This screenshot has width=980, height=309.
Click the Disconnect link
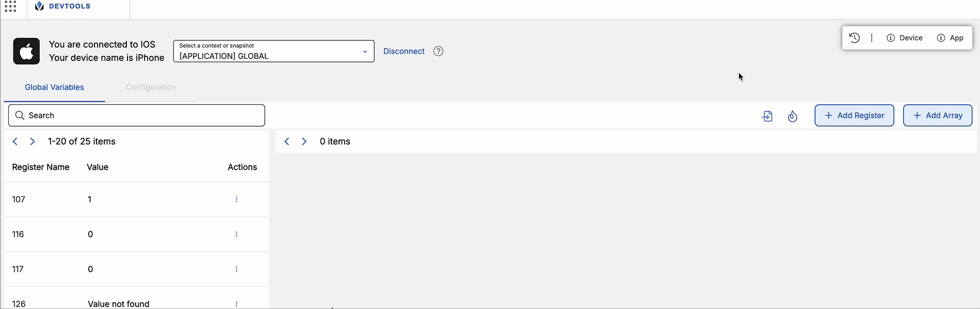click(404, 51)
